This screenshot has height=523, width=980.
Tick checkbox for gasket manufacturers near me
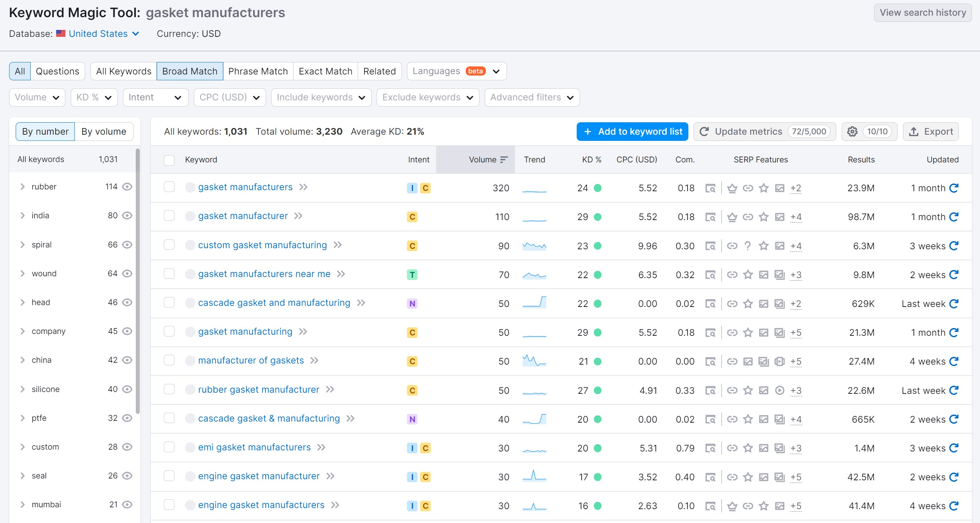pos(169,274)
